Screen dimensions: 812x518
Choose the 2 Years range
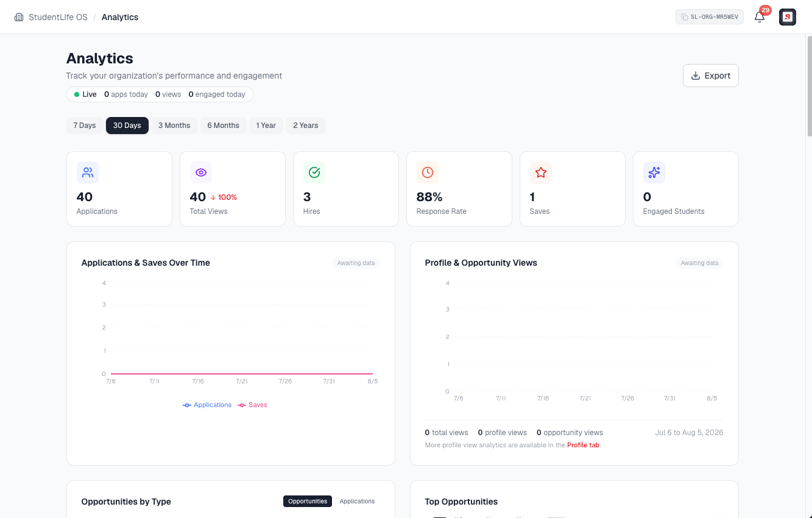click(x=306, y=126)
